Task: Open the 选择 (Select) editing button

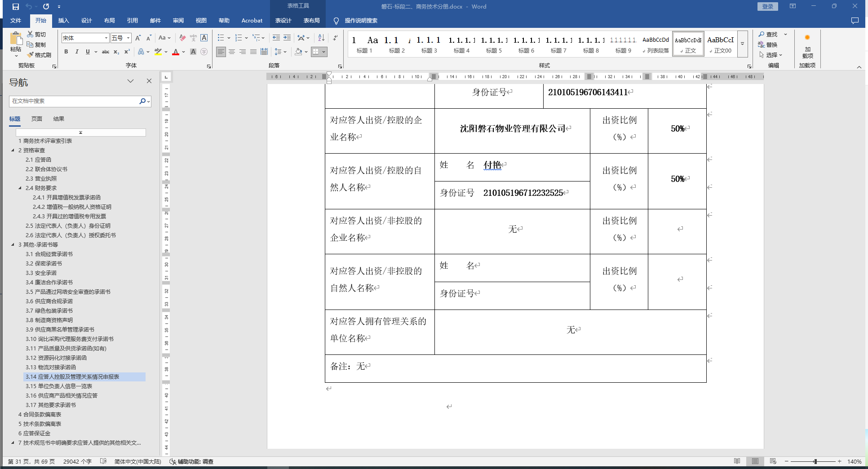Action: pyautogui.click(x=771, y=55)
